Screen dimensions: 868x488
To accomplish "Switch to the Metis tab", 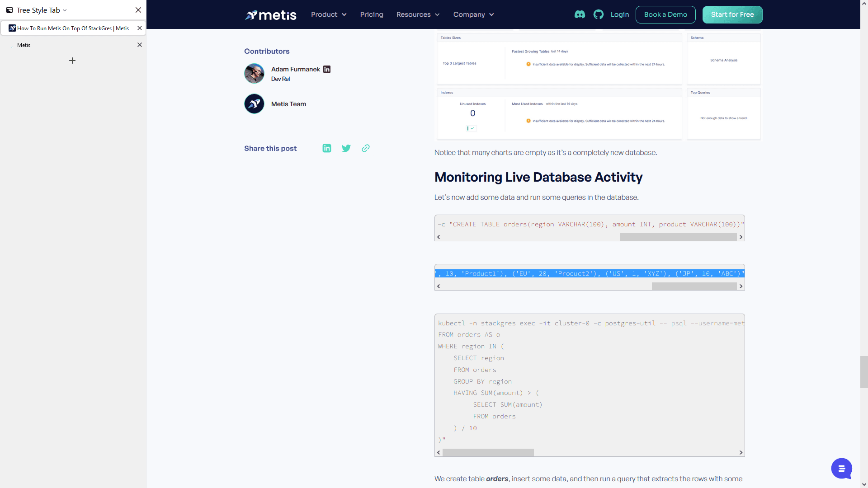I will click(x=73, y=45).
